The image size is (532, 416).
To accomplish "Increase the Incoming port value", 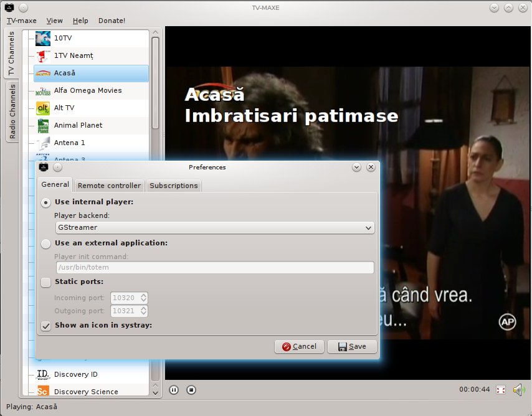I will click(x=143, y=295).
